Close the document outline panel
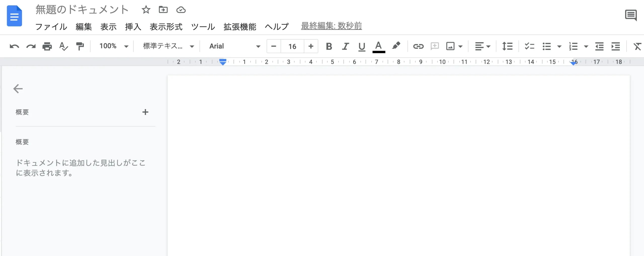 coord(18,89)
